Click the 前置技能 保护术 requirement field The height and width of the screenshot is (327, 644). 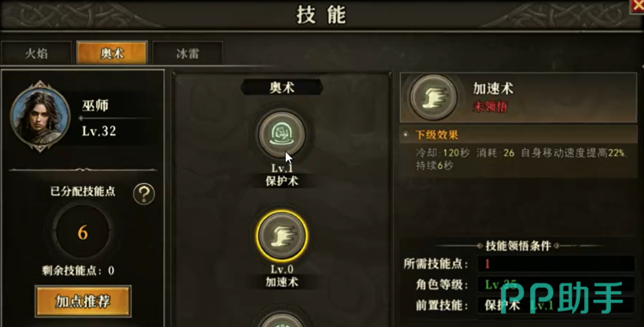(x=556, y=305)
